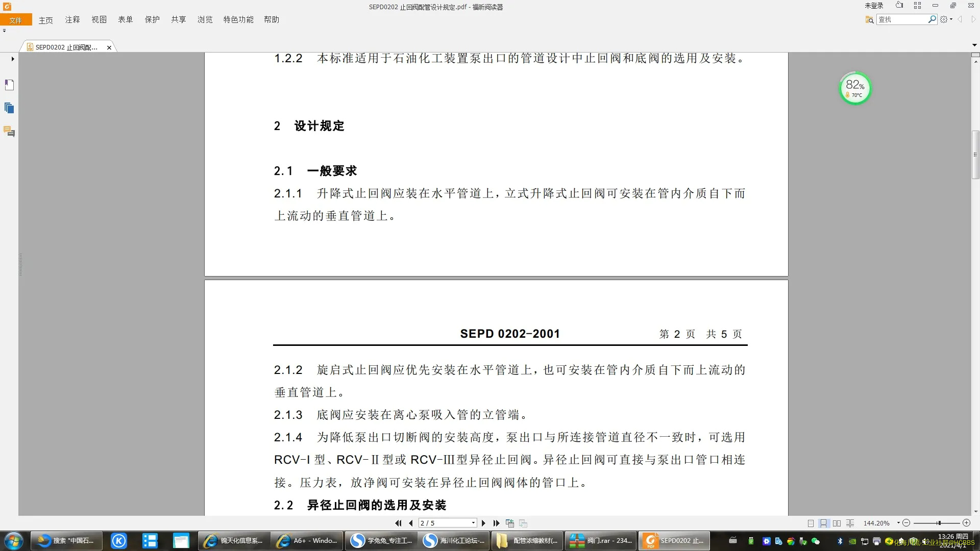Open page number dropdown showing 2 / 5

click(x=474, y=523)
